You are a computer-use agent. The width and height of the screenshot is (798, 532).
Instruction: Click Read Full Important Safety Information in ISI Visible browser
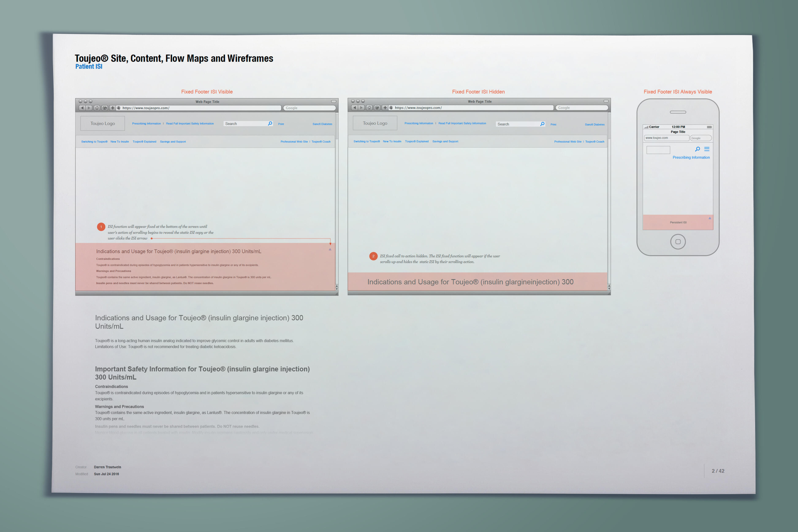click(x=190, y=123)
